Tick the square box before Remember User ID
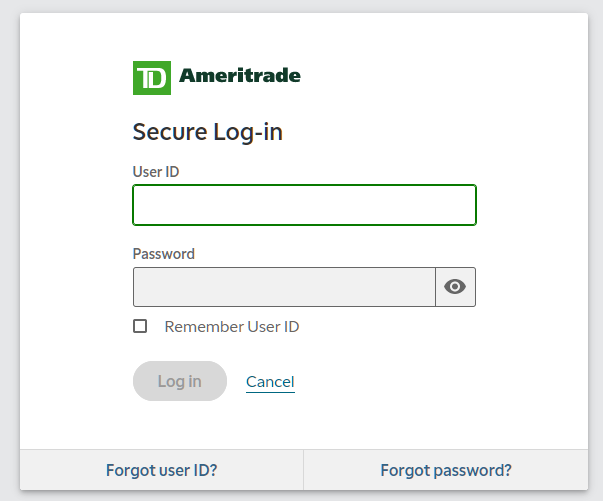603x501 pixels. pos(140,326)
